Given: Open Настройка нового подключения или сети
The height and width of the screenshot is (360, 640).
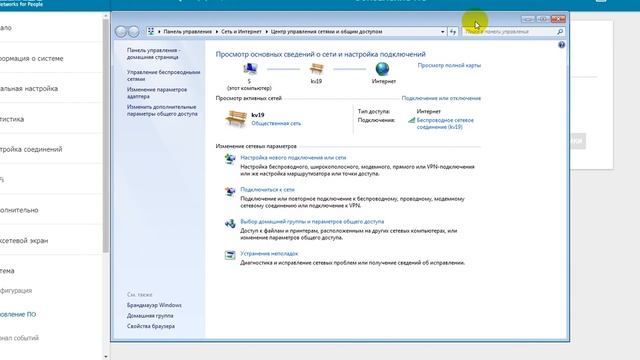Looking at the screenshot, I should pos(293,158).
